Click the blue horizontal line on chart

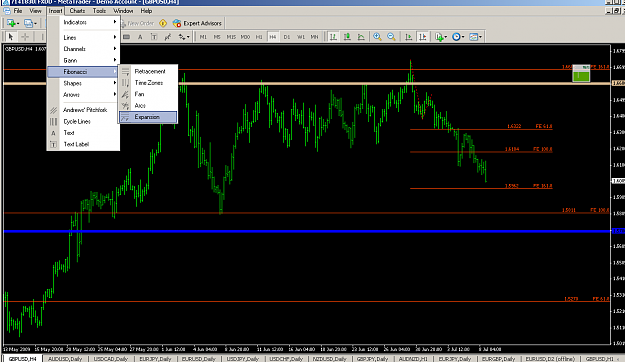(307, 231)
